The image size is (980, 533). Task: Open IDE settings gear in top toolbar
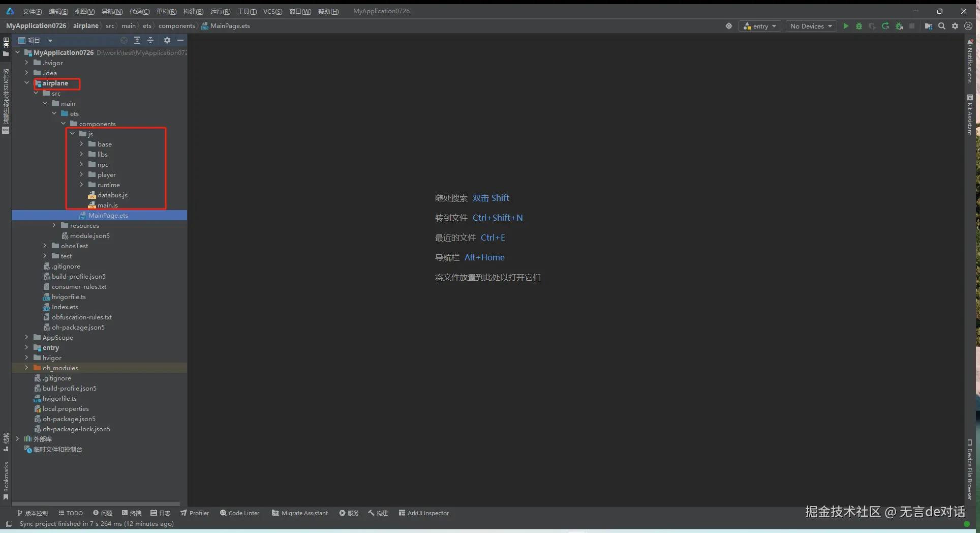pos(955,26)
